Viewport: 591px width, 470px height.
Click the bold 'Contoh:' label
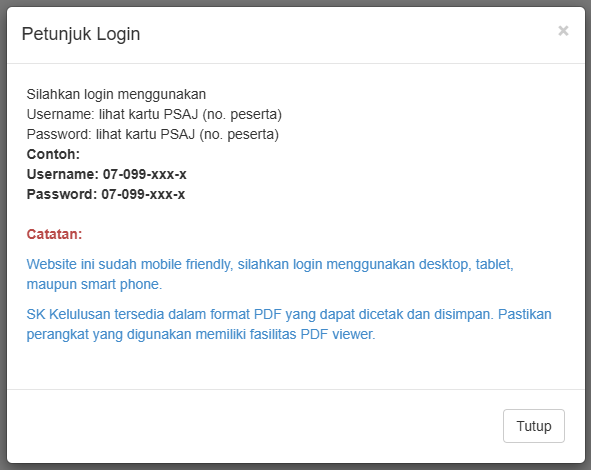[53, 154]
